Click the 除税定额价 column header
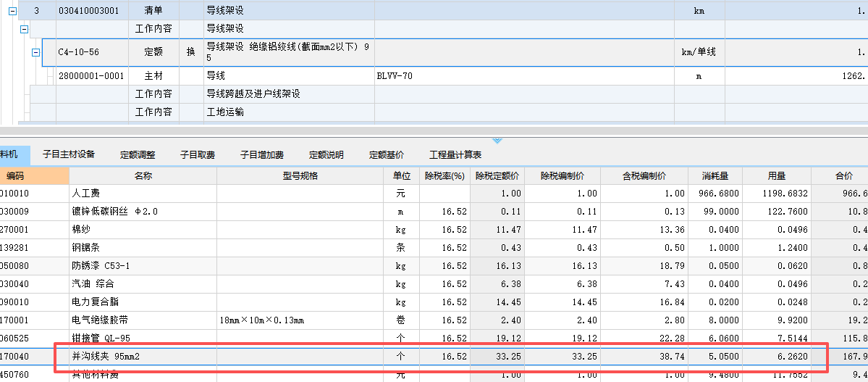 [497, 175]
